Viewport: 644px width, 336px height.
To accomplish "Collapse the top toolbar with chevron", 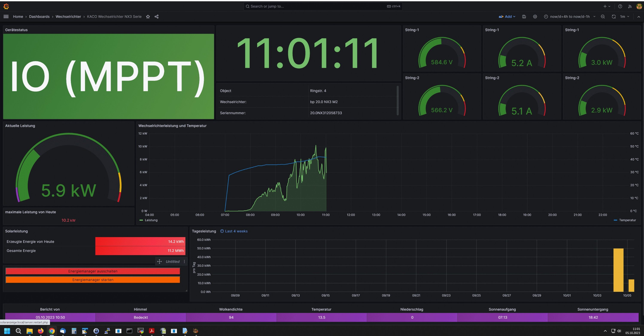I will [638, 17].
